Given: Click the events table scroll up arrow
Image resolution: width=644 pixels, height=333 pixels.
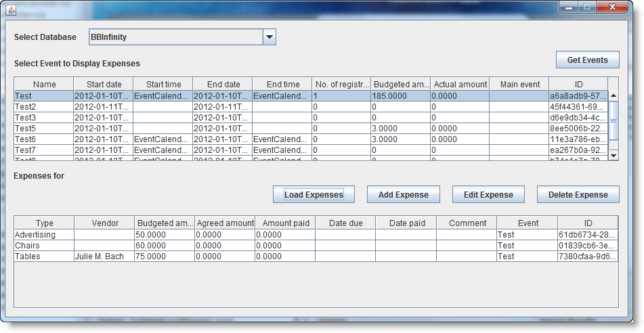Looking at the screenshot, I should point(614,95).
